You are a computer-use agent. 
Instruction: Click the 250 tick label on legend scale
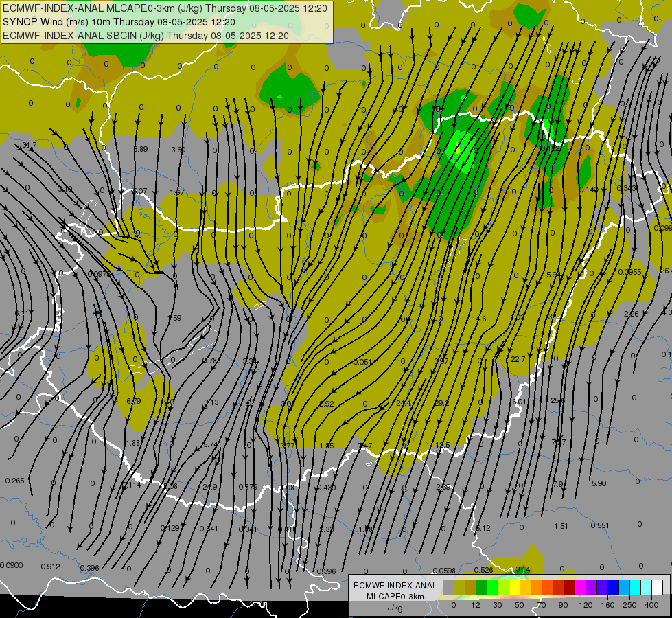[629, 605]
